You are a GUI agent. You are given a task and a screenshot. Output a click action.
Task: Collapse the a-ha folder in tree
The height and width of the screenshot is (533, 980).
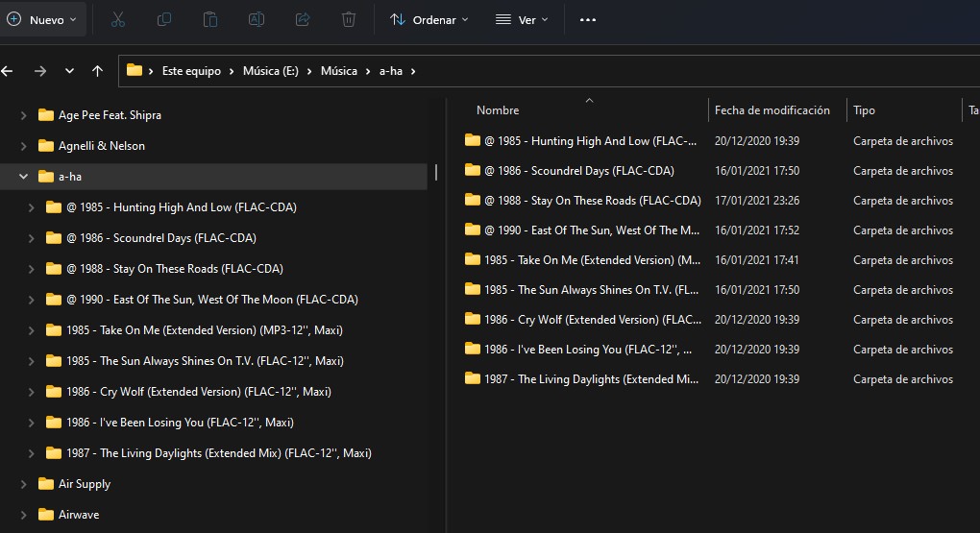[x=23, y=177]
